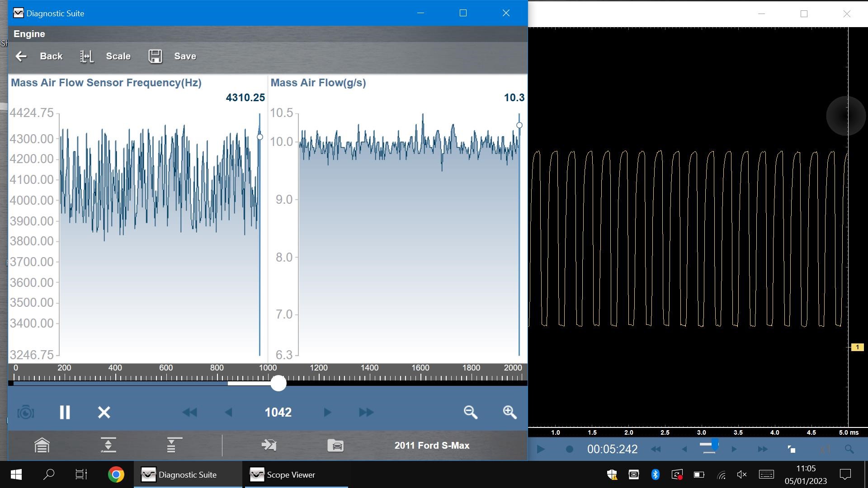This screenshot has height=488, width=868.
Task: Click the list-with-bar icon in the bottom toolbar
Action: point(174,446)
